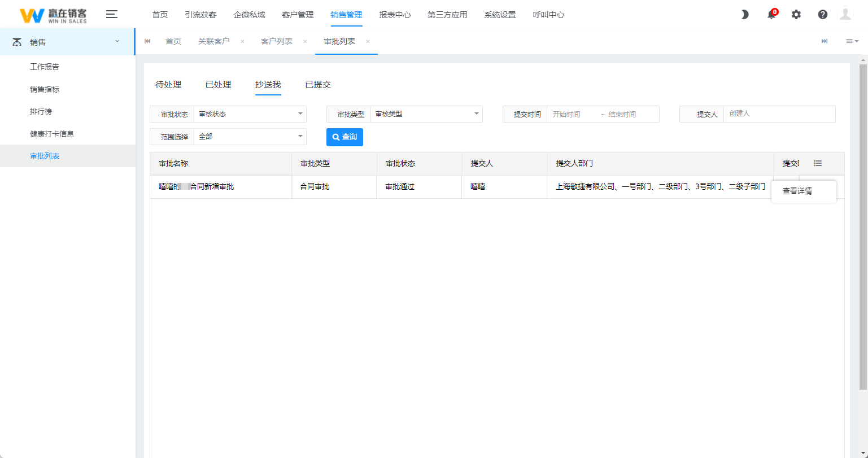Open the tab options list menu
This screenshot has width=868, height=458.
pos(852,41)
